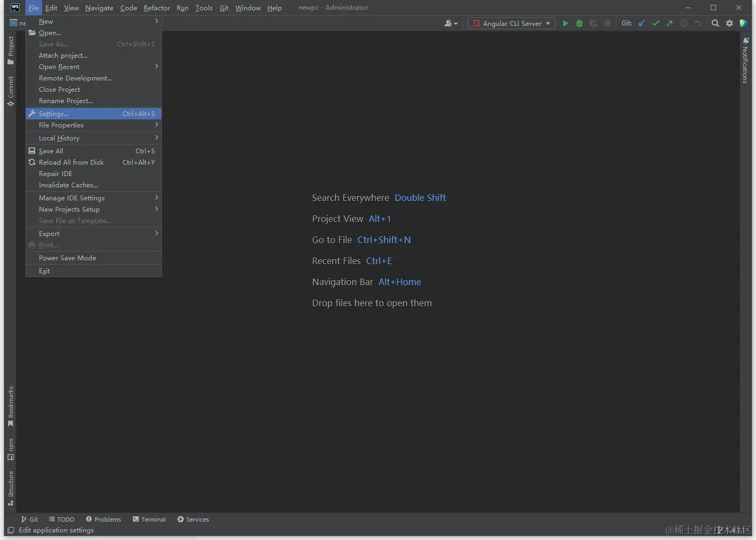The height and width of the screenshot is (540, 756).
Task: Open the Structure tool window
Action: 10,488
